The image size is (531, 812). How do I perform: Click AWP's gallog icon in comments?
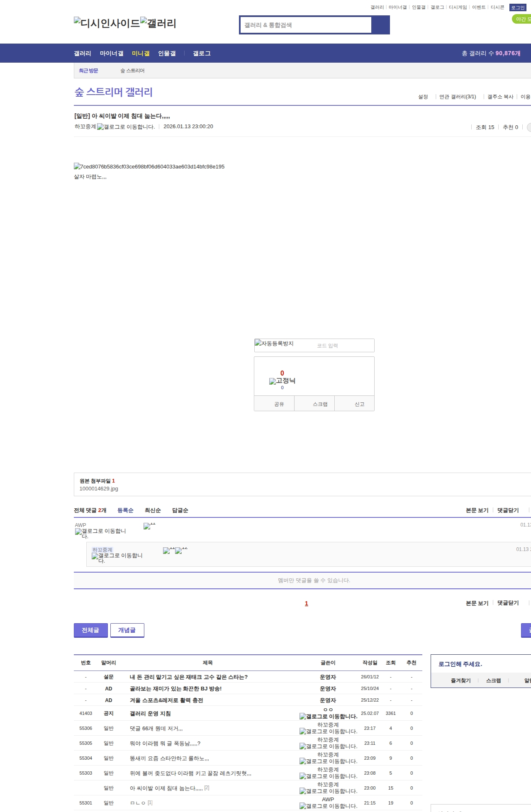tap(78, 532)
